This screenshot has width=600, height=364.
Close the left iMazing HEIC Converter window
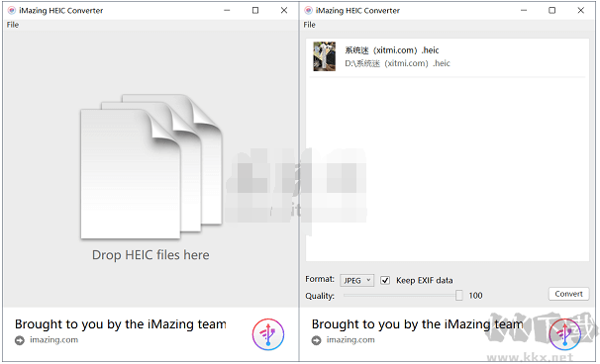pos(284,10)
